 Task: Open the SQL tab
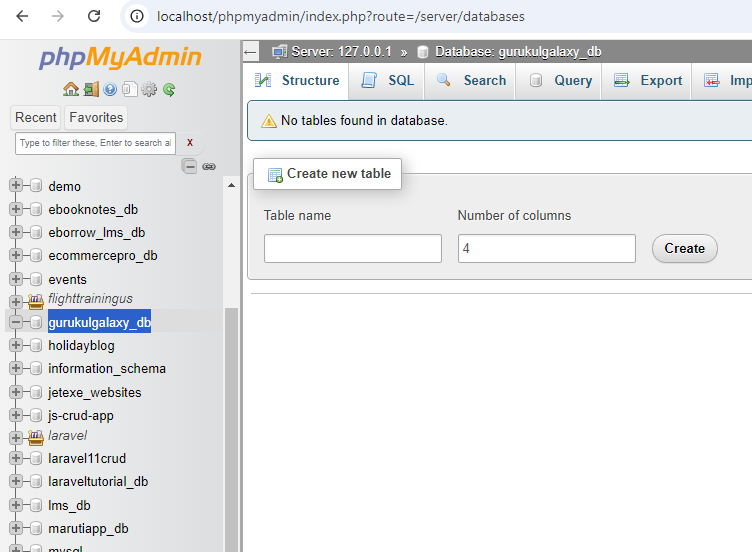click(x=387, y=81)
